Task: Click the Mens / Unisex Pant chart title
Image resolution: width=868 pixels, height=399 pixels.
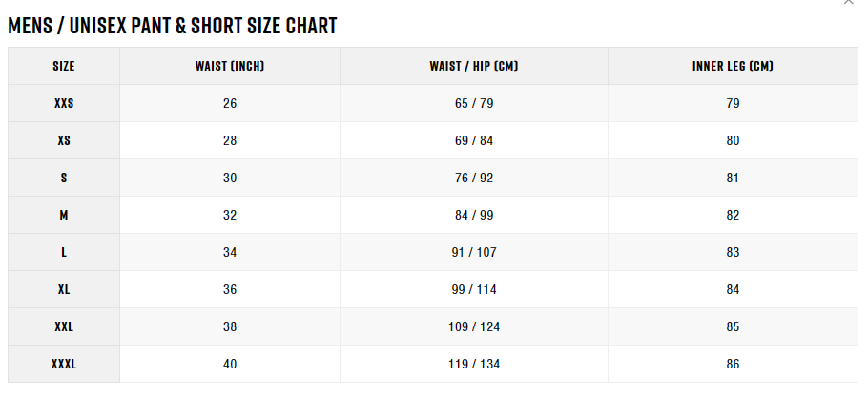Action: pyautogui.click(x=172, y=26)
